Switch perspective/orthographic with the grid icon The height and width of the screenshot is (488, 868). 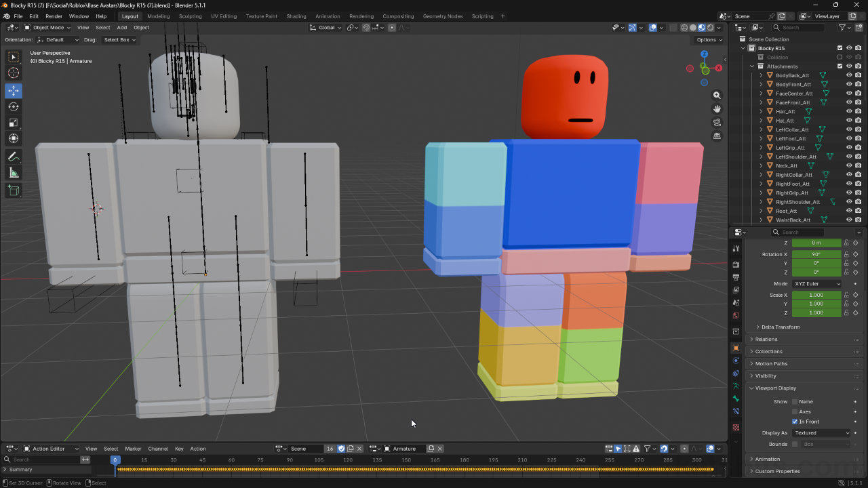coord(717,136)
